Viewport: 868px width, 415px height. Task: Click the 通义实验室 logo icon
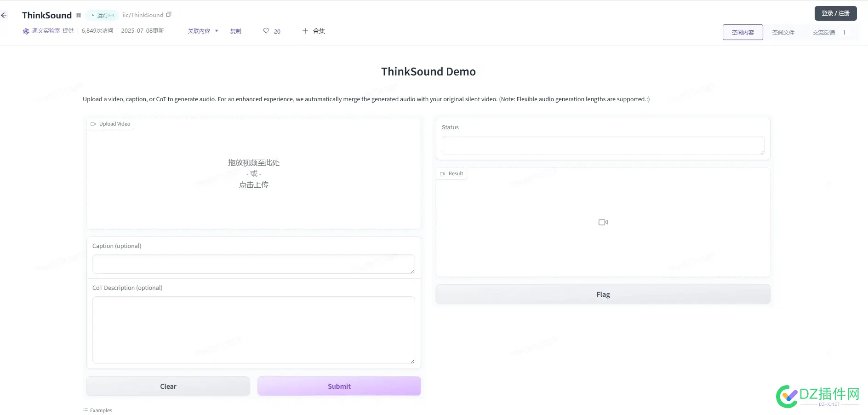pos(26,31)
